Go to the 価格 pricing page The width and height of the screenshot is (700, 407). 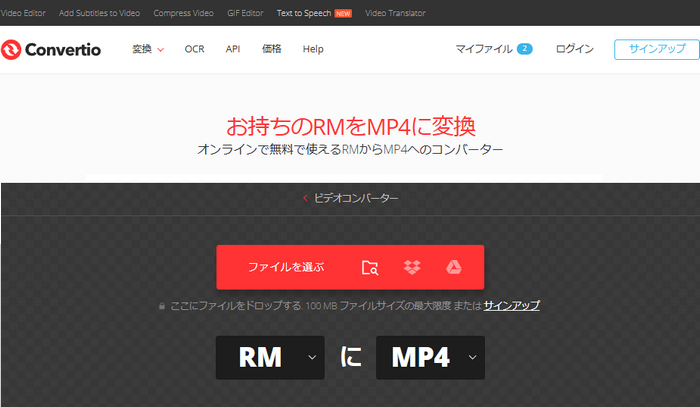tap(271, 49)
